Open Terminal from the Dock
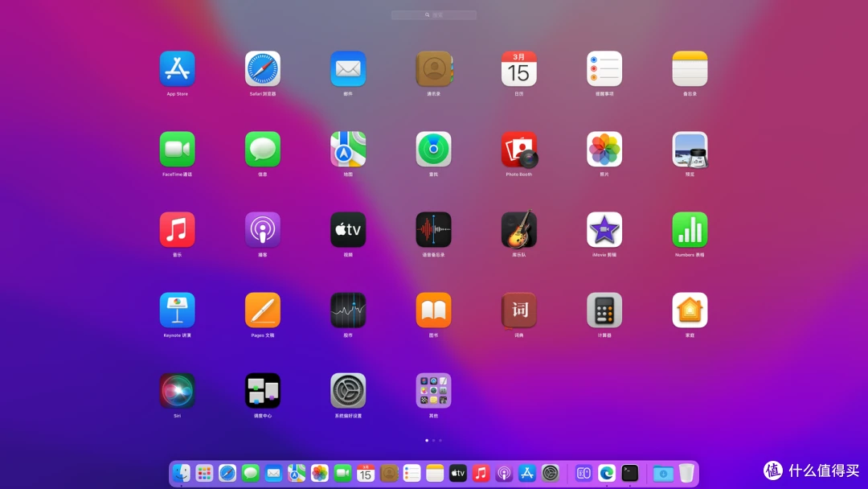Viewport: 868px width, 489px height. coord(630,473)
